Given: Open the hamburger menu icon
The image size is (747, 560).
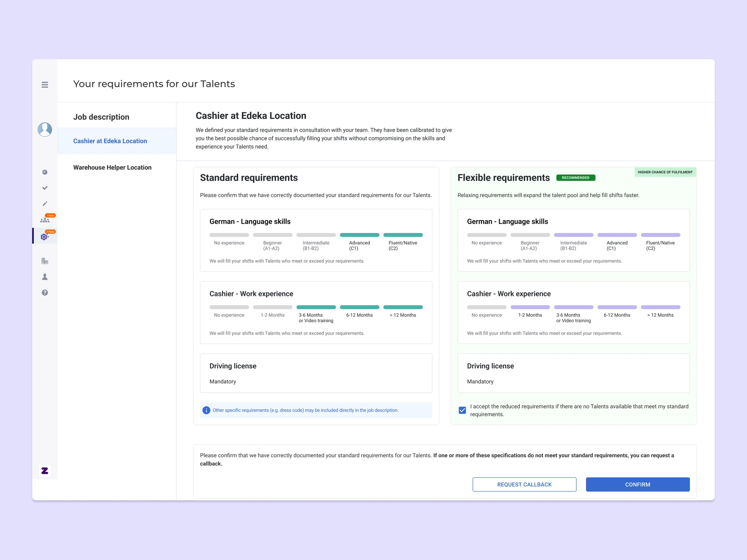Looking at the screenshot, I should coord(45,85).
